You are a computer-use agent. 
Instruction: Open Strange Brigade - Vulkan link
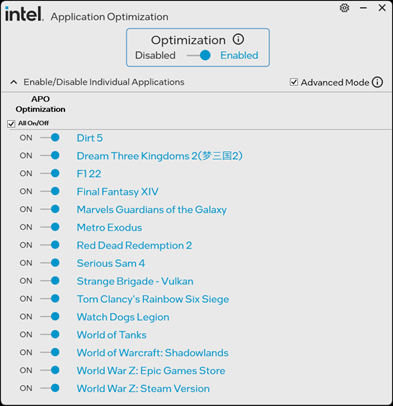(135, 281)
